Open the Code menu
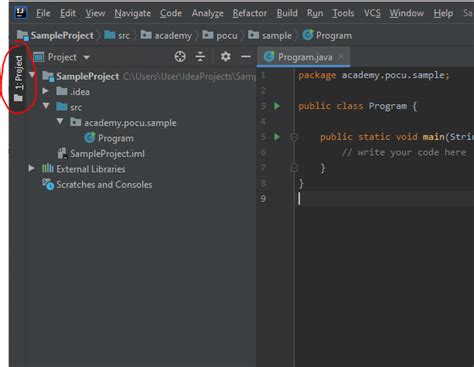 (x=171, y=13)
